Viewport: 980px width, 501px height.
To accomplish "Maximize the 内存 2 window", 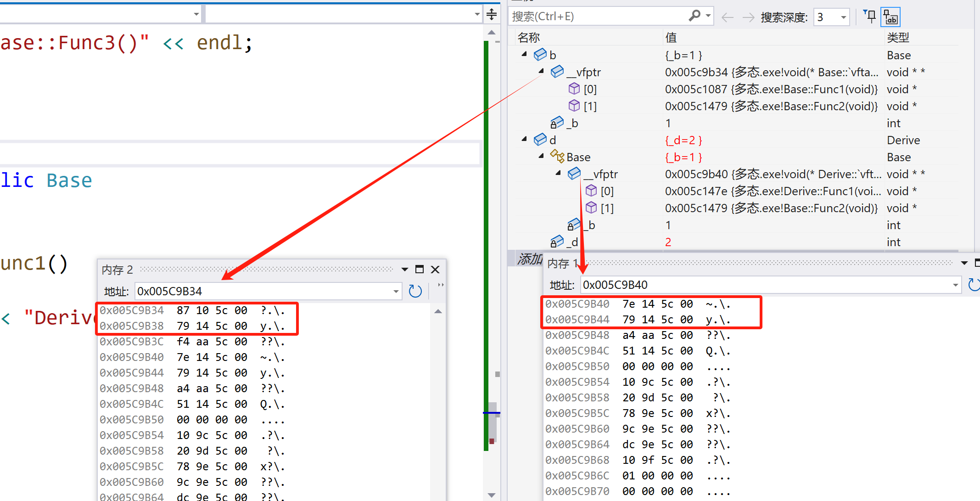I will (420, 270).
